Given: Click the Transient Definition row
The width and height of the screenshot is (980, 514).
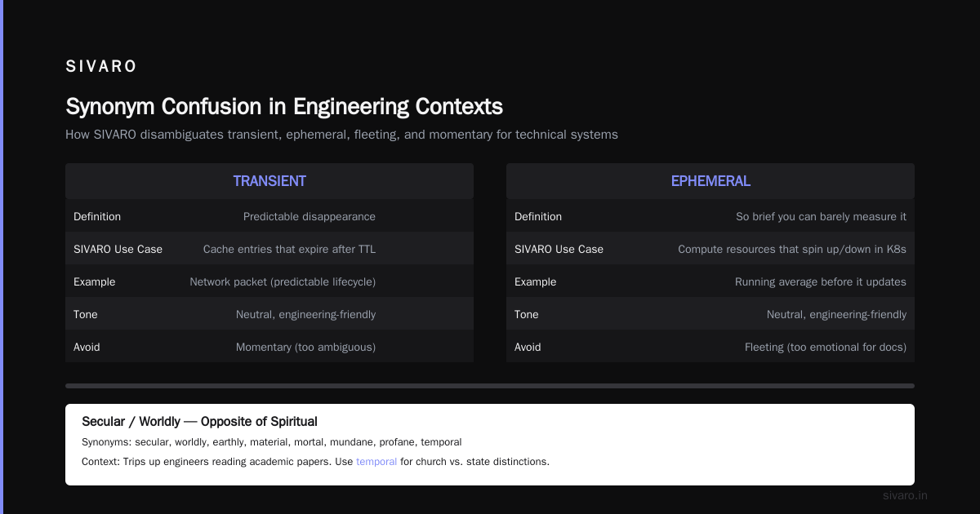Looking at the screenshot, I should [x=269, y=216].
